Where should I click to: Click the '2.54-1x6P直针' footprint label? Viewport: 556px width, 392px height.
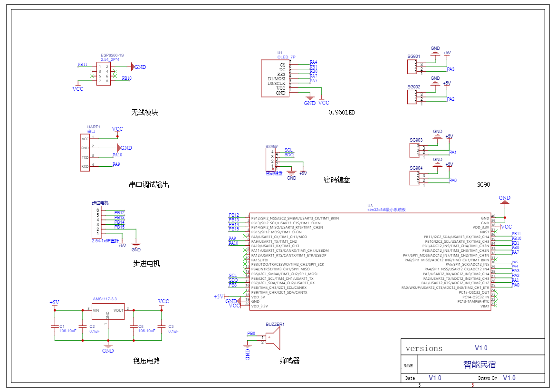click(105, 241)
